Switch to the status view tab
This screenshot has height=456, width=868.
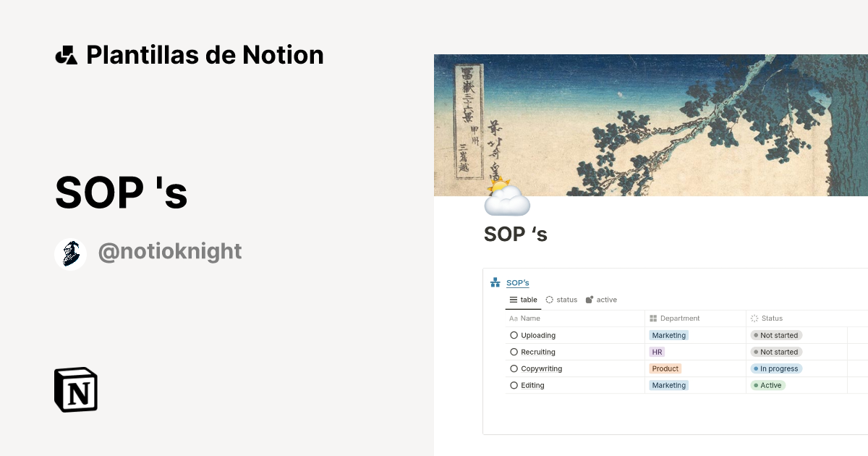click(561, 299)
